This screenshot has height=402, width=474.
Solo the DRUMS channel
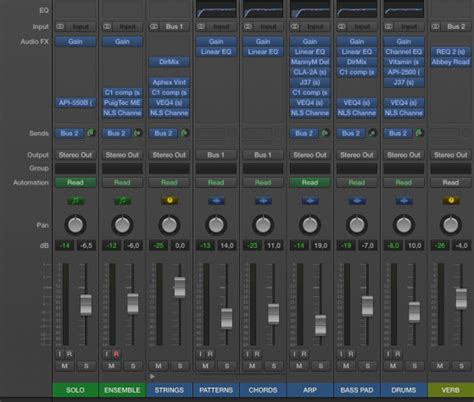click(415, 366)
